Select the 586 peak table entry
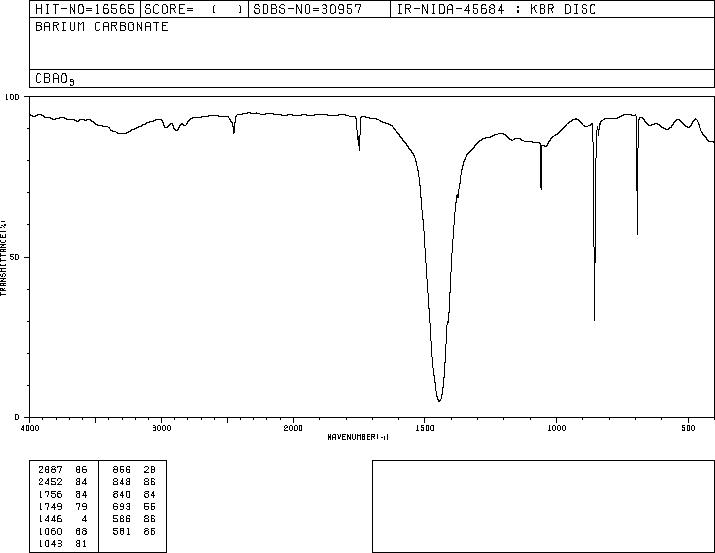 click(x=134, y=519)
